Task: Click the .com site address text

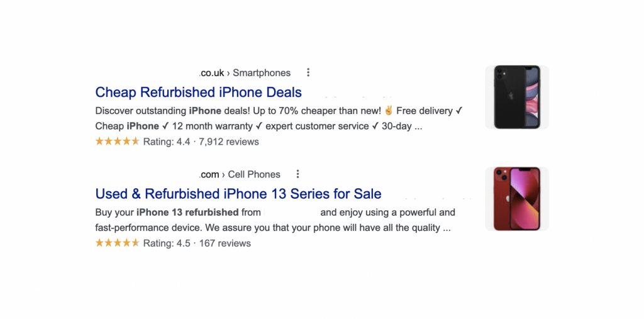Action: click(209, 174)
